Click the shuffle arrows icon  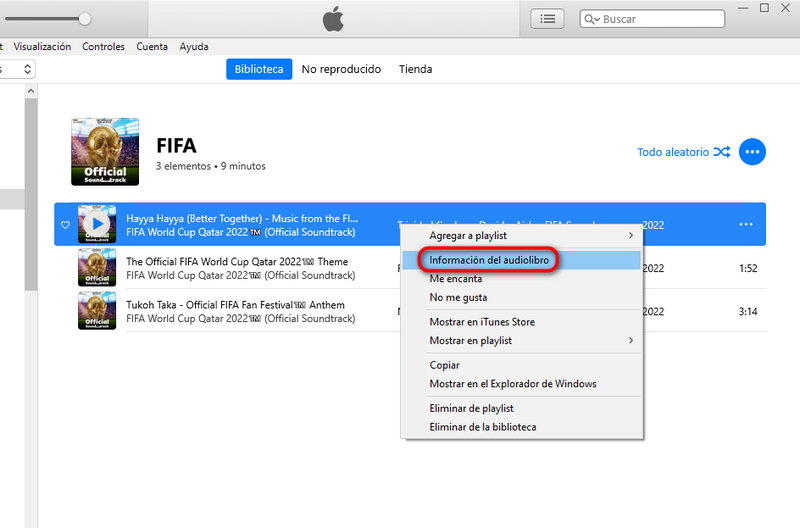(722, 152)
